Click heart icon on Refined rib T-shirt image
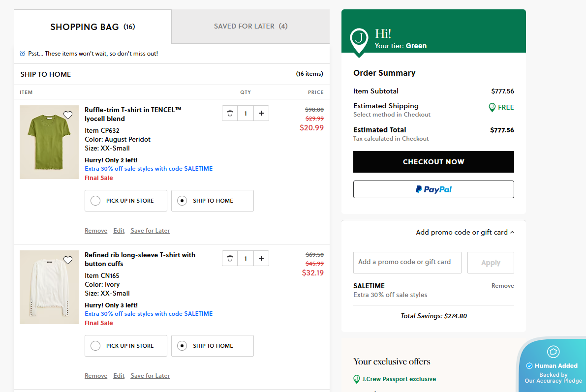The height and width of the screenshot is (392, 586). 68,260
